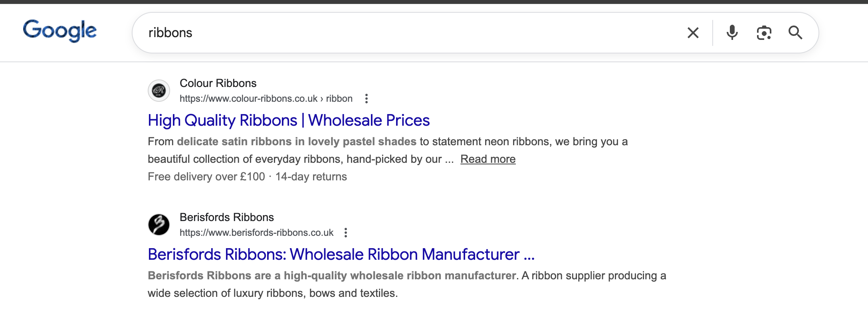Image resolution: width=868 pixels, height=324 pixels.
Task: Open Google Lens image search
Action: pyautogui.click(x=764, y=33)
